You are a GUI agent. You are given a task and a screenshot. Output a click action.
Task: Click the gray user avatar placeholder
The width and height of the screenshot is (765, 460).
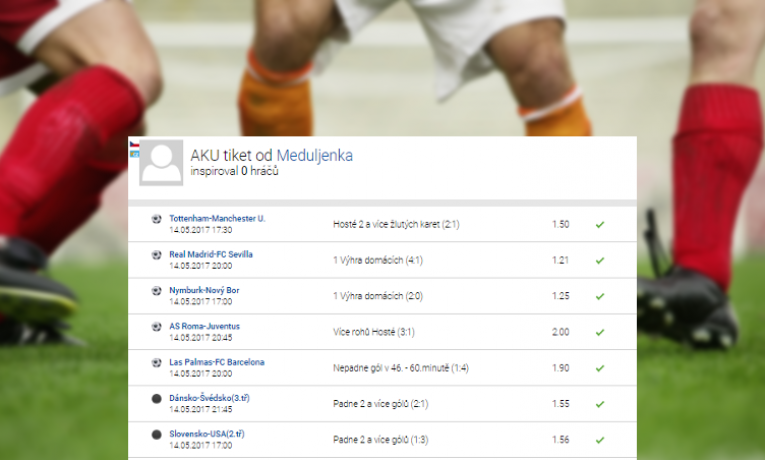(161, 163)
